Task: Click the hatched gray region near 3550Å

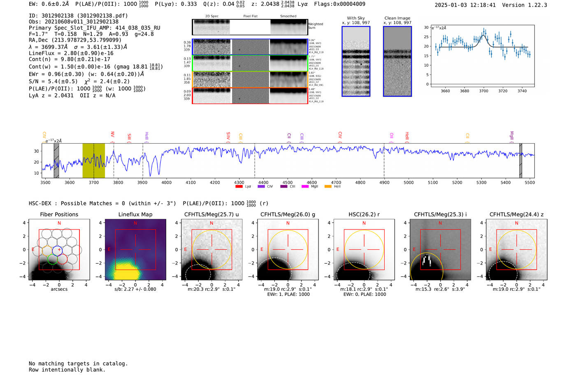Action: [x=56, y=160]
